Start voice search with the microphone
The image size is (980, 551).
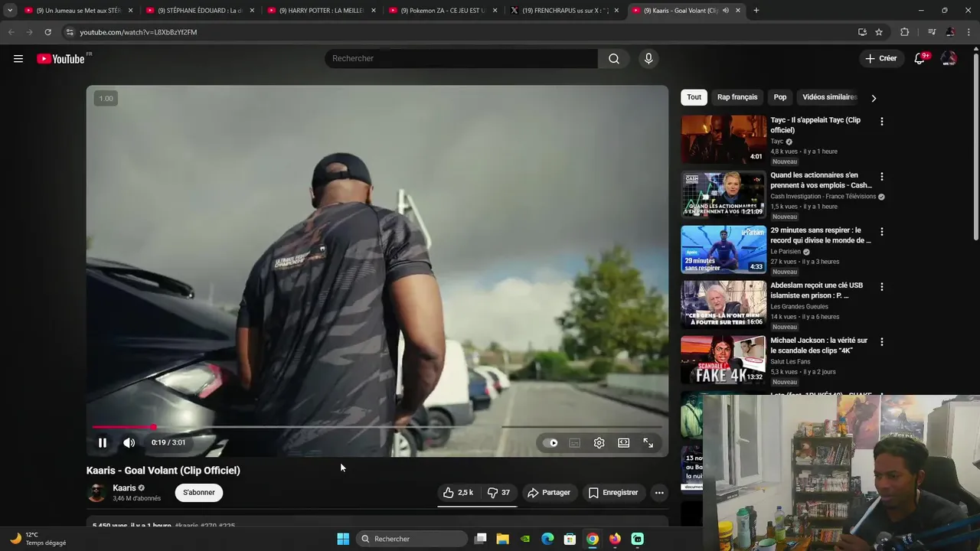[648, 59]
